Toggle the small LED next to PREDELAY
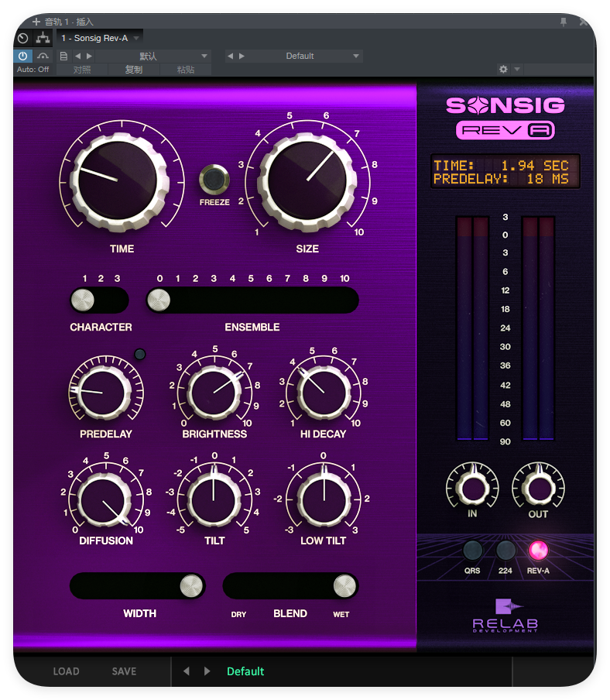 pyautogui.click(x=139, y=355)
